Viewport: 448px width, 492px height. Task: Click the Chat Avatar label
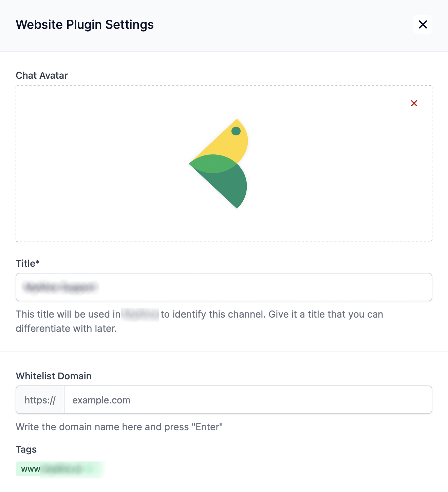[42, 75]
